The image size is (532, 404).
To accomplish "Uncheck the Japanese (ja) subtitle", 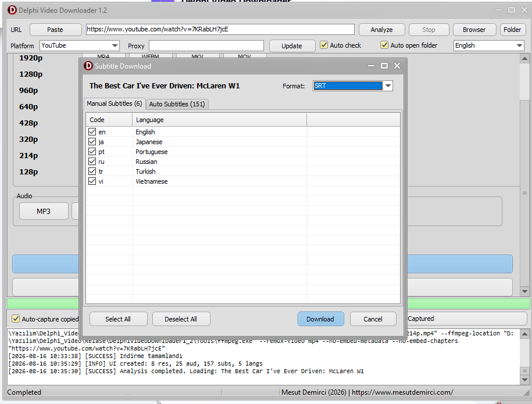I will [x=92, y=141].
